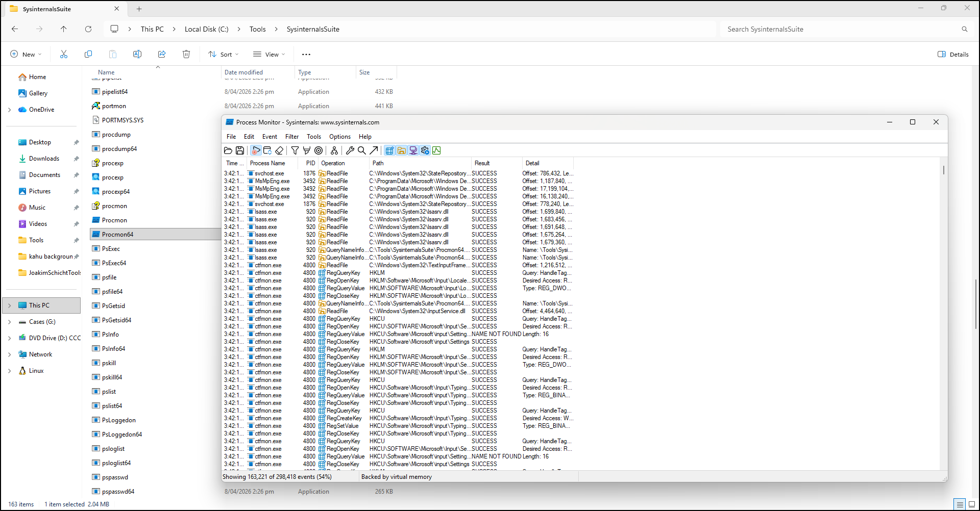Screen dimensions: 980x511
Task: Open Process Monitor File menu
Action: tap(231, 137)
